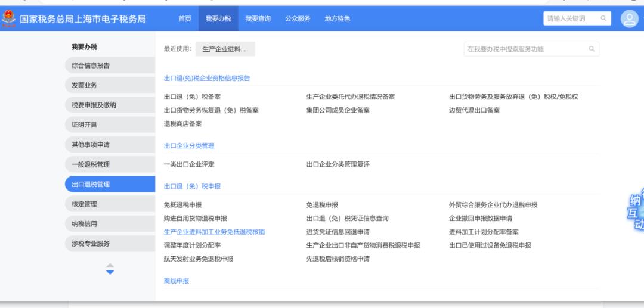Screen dimensions: 644x308
Task: Click the tax bureau emblem logo
Action: pyautogui.click(x=10, y=19)
